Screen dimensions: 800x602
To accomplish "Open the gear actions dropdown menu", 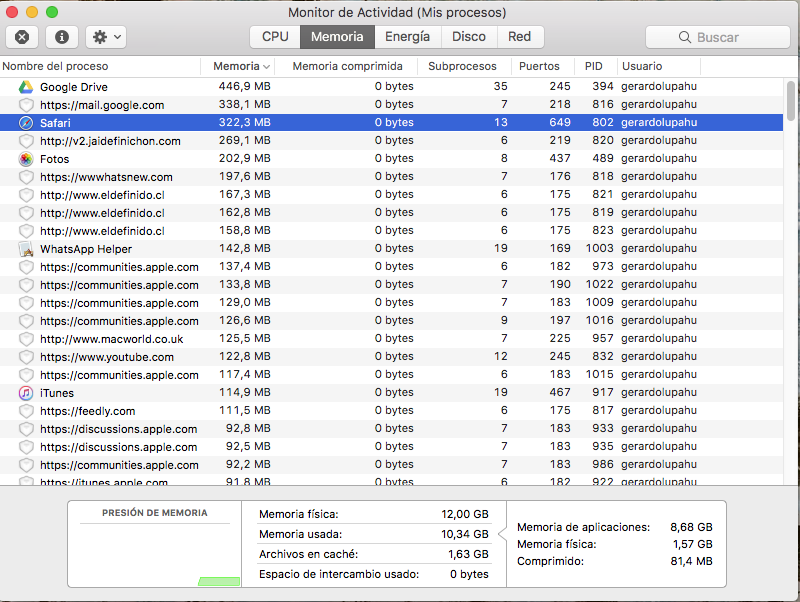I will tap(105, 37).
